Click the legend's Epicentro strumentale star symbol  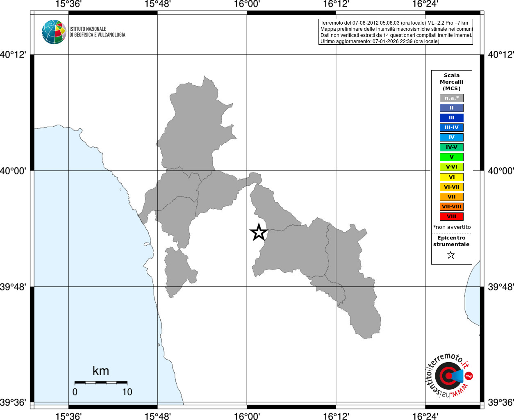[451, 255]
